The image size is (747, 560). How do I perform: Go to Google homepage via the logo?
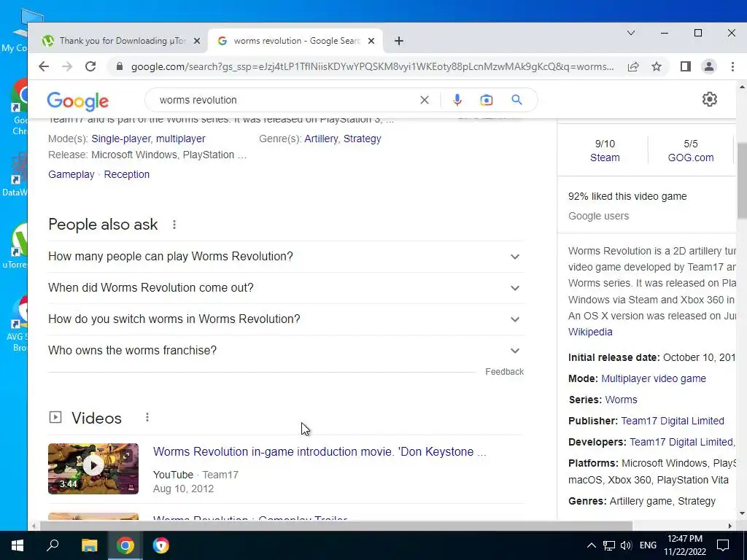click(x=77, y=101)
